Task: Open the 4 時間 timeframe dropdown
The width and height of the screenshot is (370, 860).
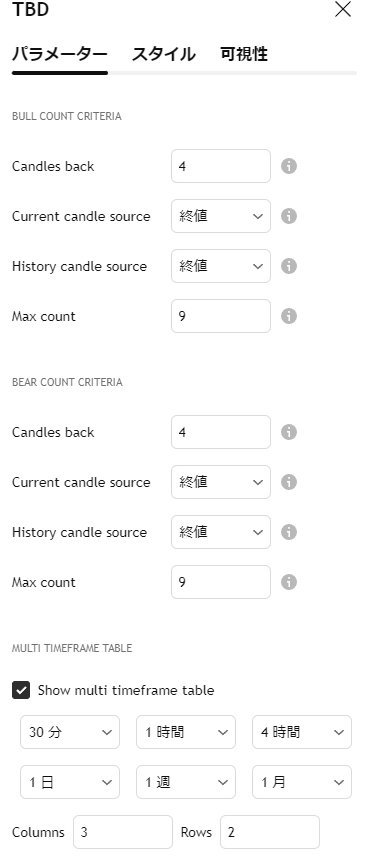Action: point(302,732)
